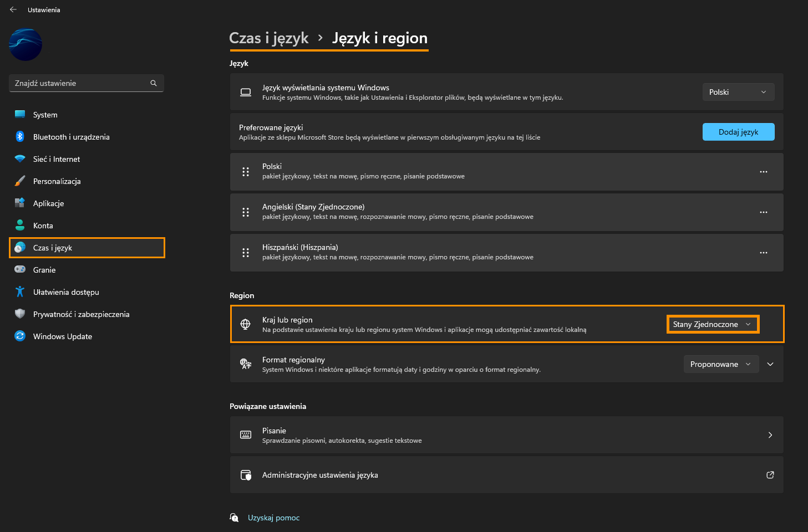
Task: Click the globe icon for Kraj lub region
Action: click(246, 324)
